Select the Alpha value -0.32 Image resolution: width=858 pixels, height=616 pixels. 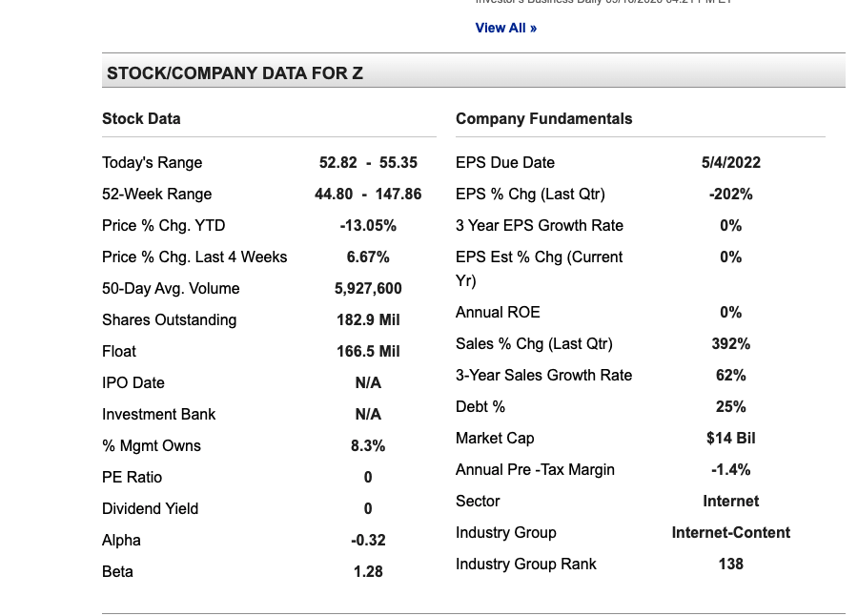(368, 541)
